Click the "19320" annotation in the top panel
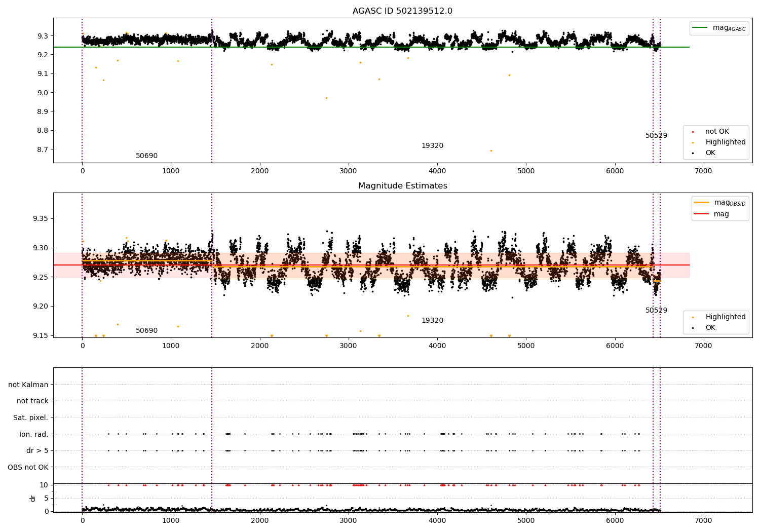The width and height of the screenshot is (760, 532). click(x=432, y=146)
